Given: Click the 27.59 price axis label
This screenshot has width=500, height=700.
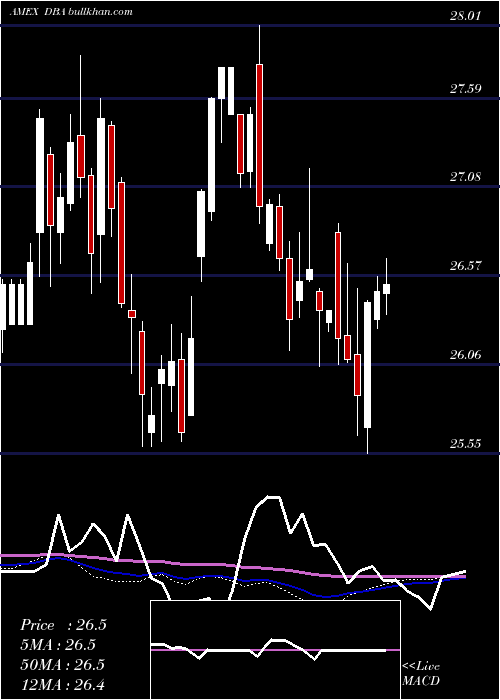Looking at the screenshot, I should [465, 88].
